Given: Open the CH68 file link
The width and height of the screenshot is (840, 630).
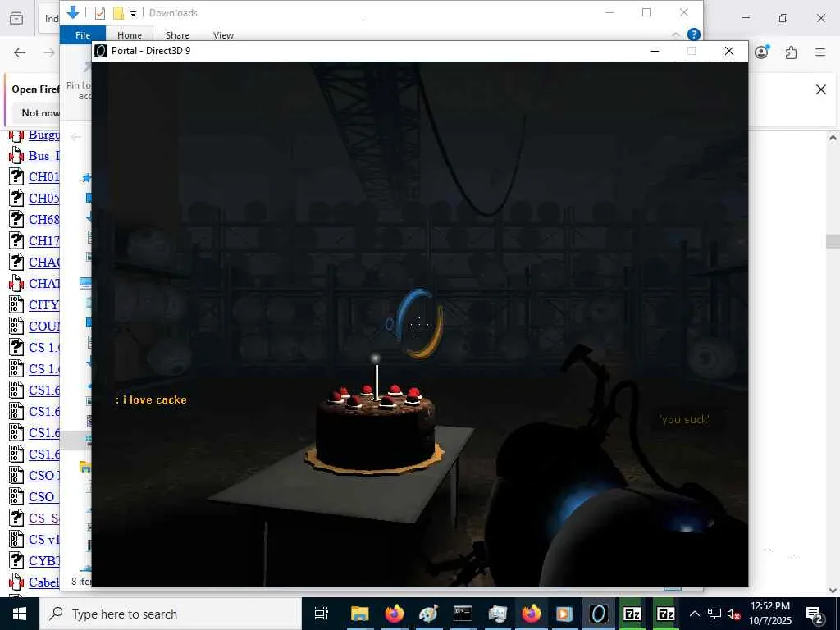Looking at the screenshot, I should coord(44,220).
